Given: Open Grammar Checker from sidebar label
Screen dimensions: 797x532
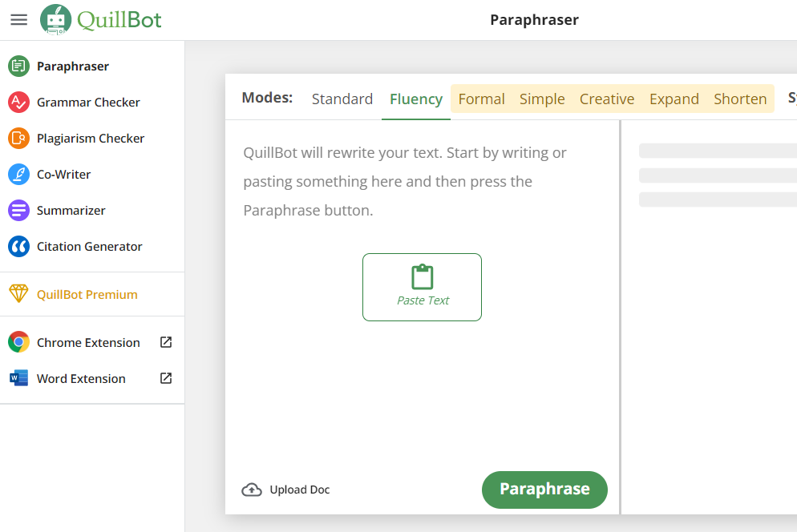Looking at the screenshot, I should point(88,102).
